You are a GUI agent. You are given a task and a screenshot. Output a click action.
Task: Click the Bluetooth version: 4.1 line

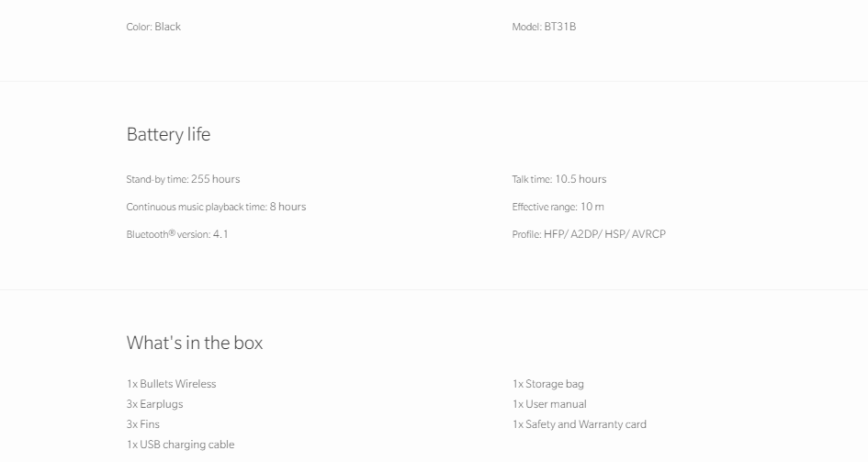coord(177,234)
